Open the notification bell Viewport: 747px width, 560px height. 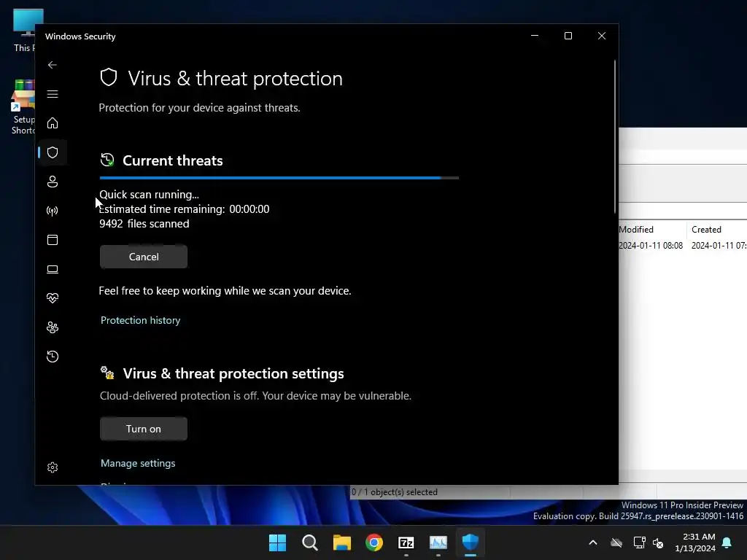tap(727, 542)
